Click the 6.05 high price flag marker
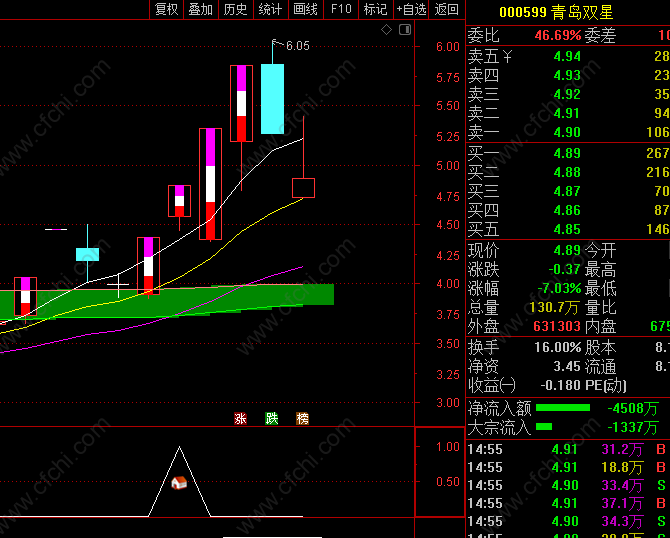The width and height of the screenshot is (670, 538). point(291,45)
